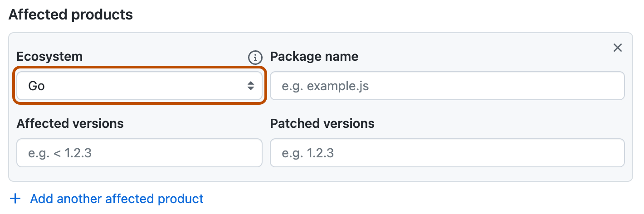Click the plus icon below the form

16,199
